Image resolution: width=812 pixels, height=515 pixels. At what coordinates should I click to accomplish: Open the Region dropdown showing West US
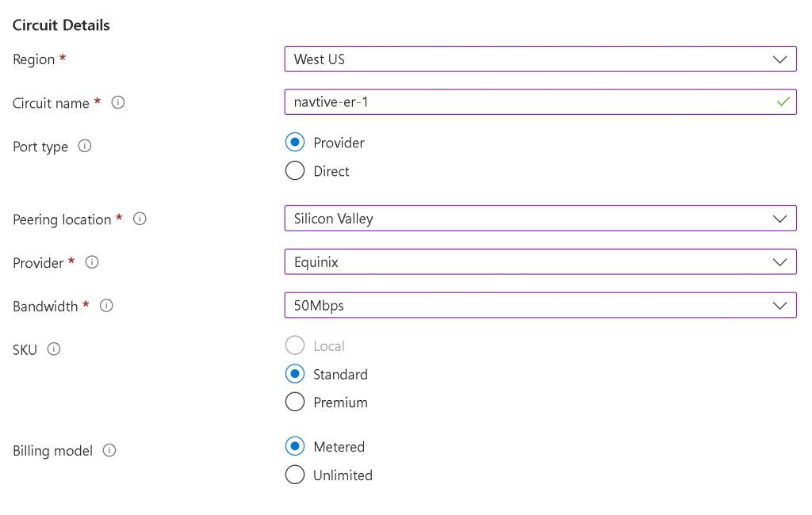click(x=540, y=59)
